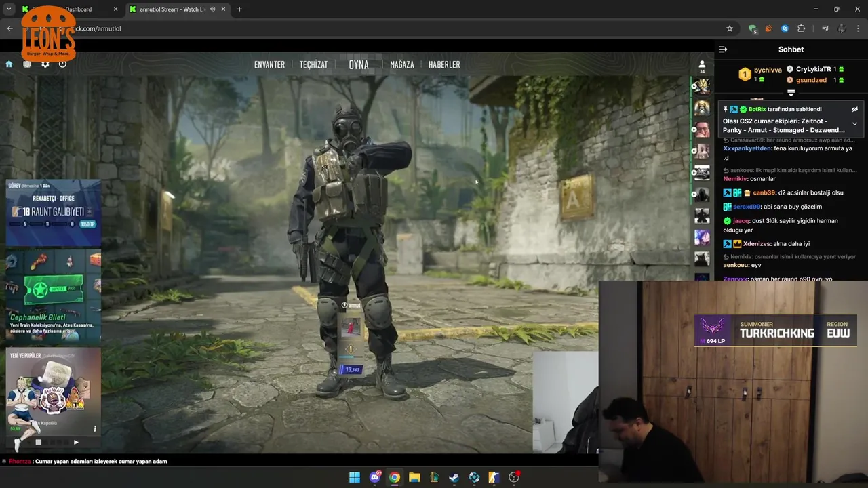868x488 pixels.
Task: Bookmark this page with the star
Action: point(730,28)
